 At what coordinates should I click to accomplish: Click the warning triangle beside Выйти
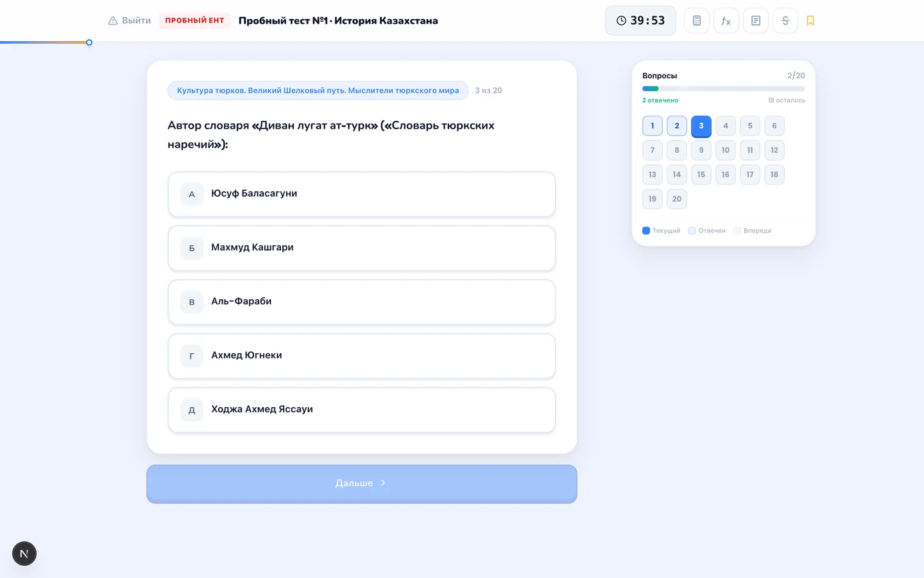pos(113,21)
